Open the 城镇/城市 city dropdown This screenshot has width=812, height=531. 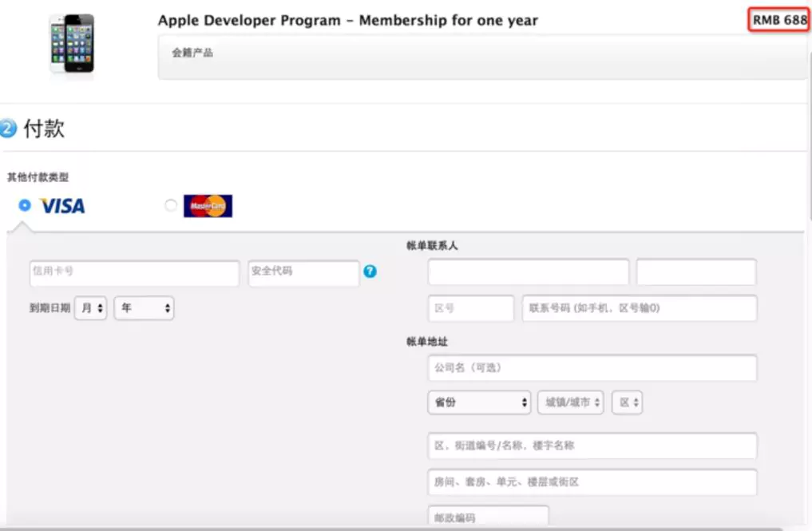570,402
